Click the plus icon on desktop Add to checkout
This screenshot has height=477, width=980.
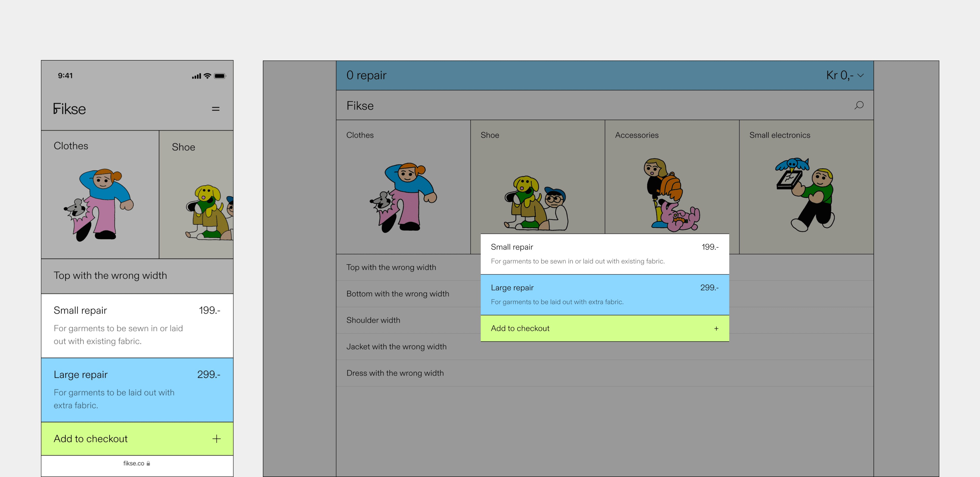pos(716,328)
